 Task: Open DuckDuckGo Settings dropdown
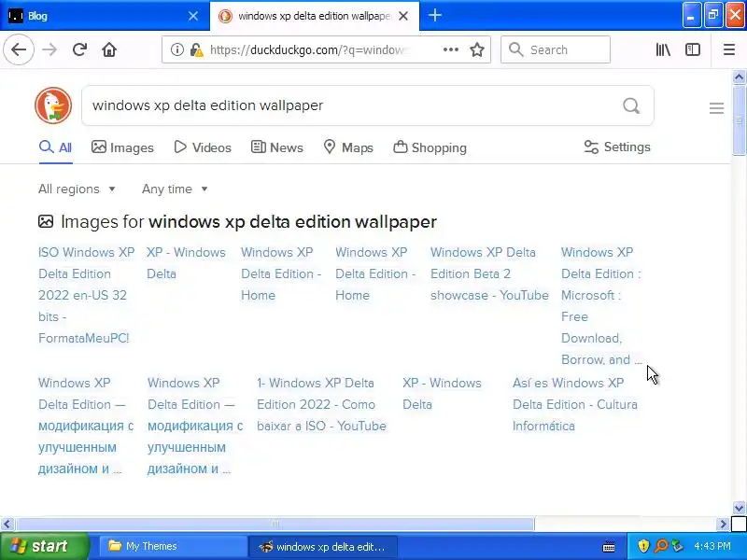617,147
